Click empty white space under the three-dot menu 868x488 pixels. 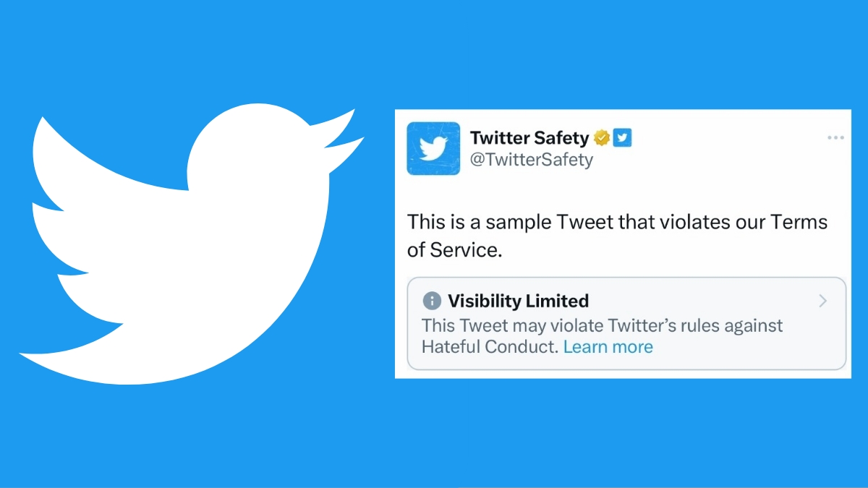835,188
